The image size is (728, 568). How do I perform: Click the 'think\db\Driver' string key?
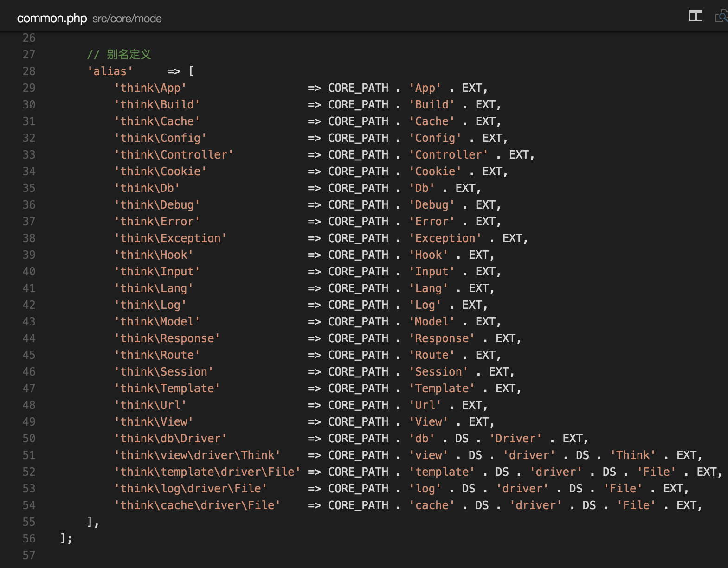click(x=170, y=438)
